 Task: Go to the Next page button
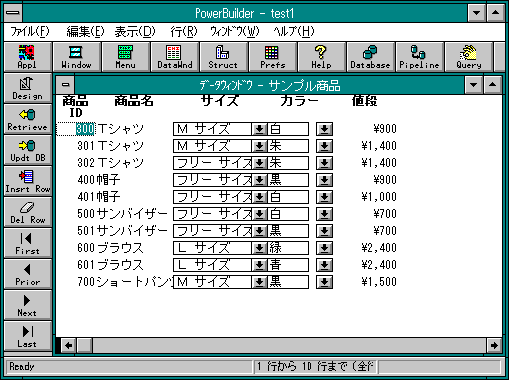pos(28,305)
